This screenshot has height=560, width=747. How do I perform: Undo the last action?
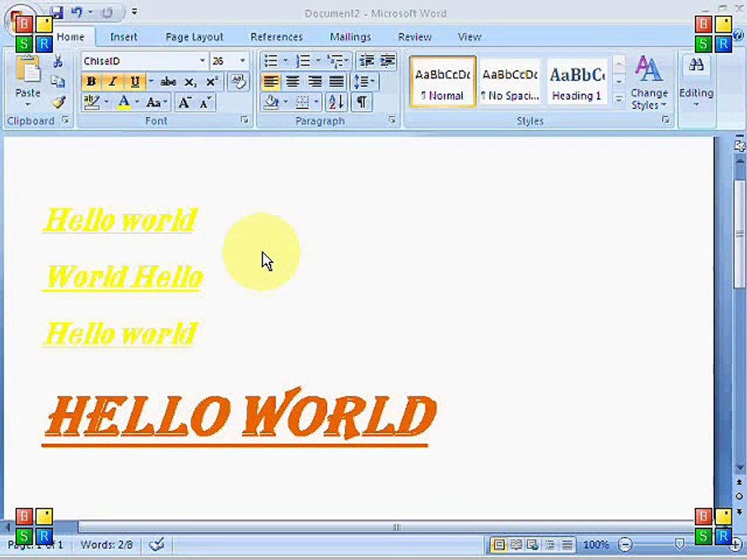77,12
